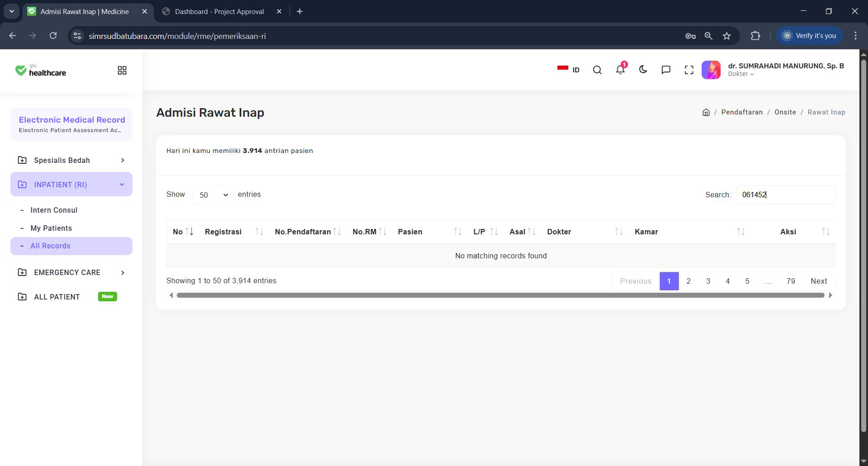
Task: Collapse the INPATIENT (RI) menu
Action: click(x=71, y=184)
